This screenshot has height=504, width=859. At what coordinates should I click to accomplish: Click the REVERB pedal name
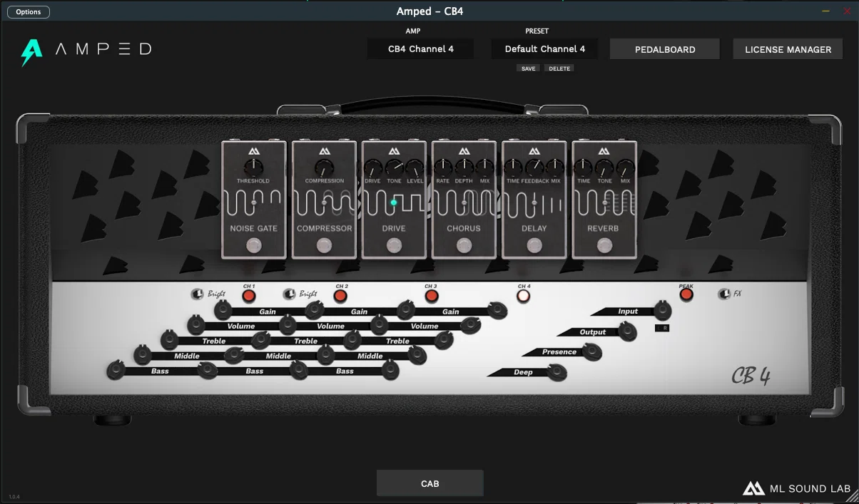pos(604,228)
